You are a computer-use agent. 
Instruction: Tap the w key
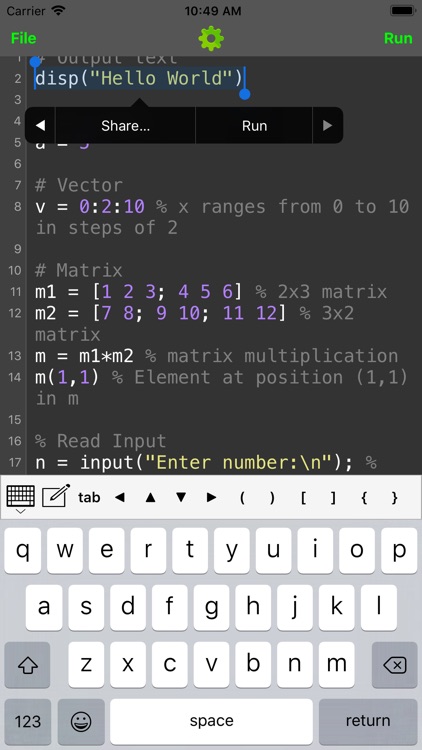65,551
